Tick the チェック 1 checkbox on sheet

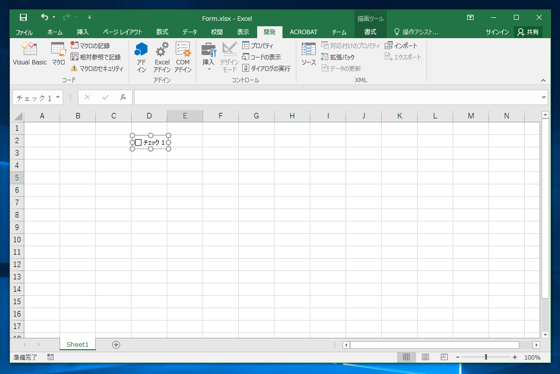point(138,142)
